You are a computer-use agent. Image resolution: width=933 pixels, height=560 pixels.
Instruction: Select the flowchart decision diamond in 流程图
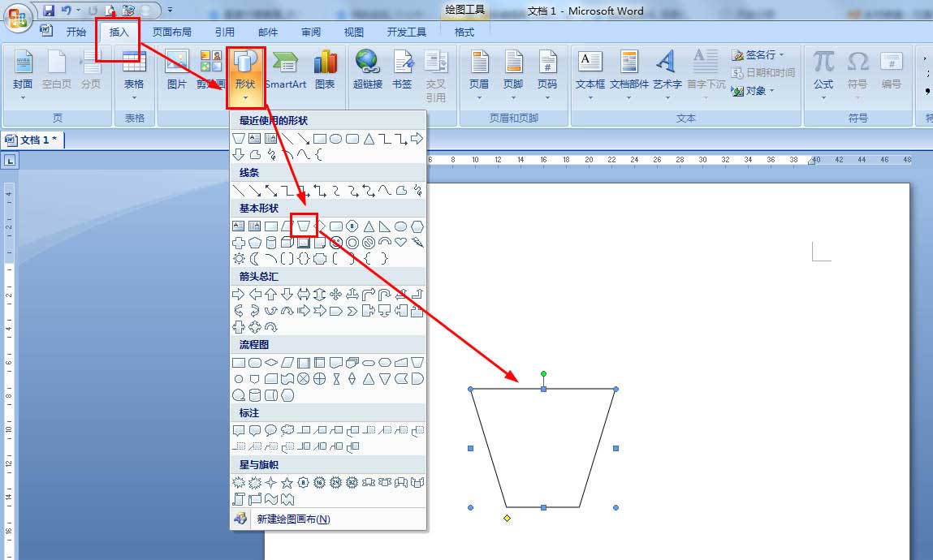point(270,362)
